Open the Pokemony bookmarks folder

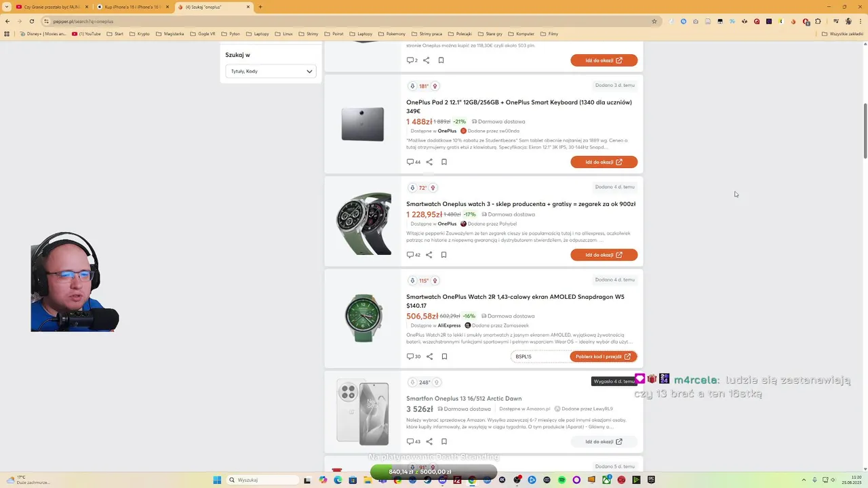click(392, 33)
